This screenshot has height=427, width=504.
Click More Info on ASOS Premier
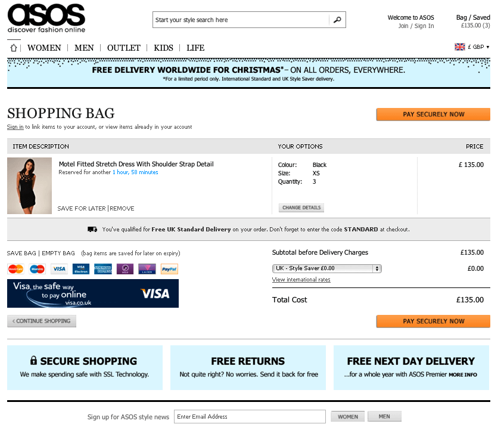[463, 375]
